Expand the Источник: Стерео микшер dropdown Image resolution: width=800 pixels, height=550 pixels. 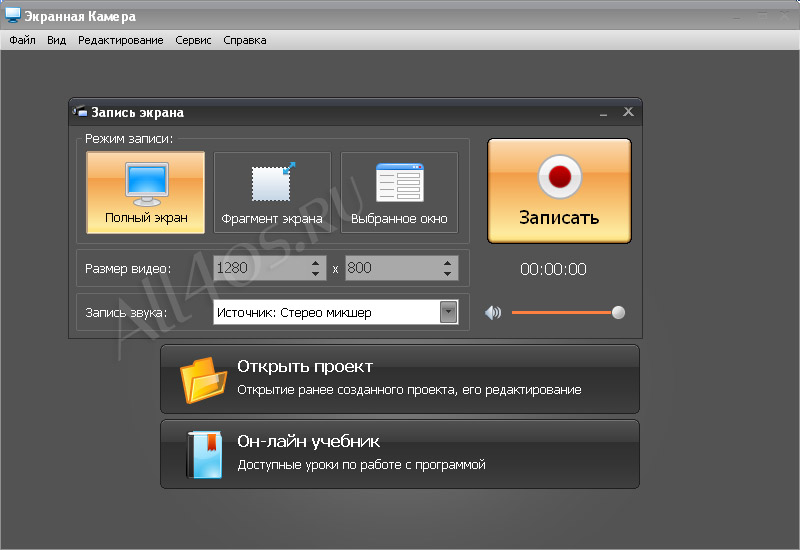[x=448, y=312]
